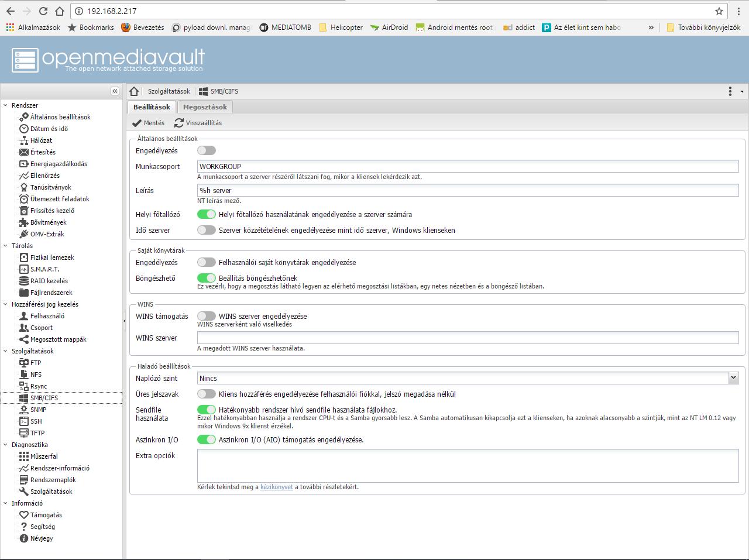Viewport: 749px width, 560px height.
Task: Enable the Idő szerver switch
Action: pos(207,231)
